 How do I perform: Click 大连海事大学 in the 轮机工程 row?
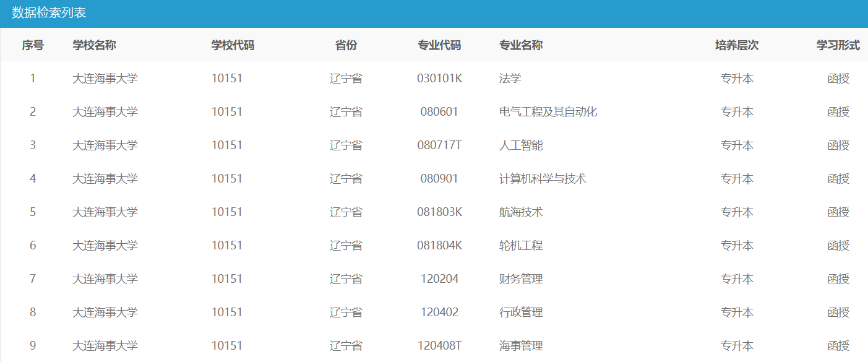tap(105, 246)
